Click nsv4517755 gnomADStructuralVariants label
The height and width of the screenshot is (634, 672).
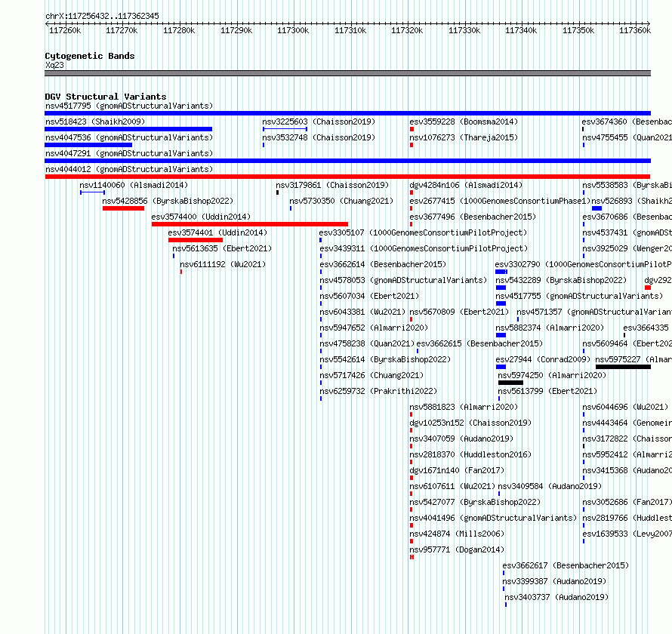click(579, 296)
